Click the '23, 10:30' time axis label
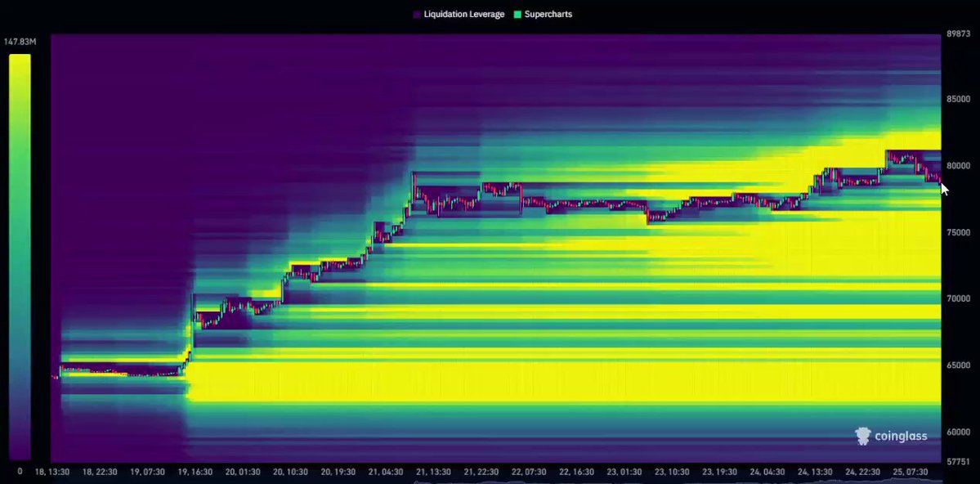This screenshot has height=484, width=980. pyautogui.click(x=671, y=472)
